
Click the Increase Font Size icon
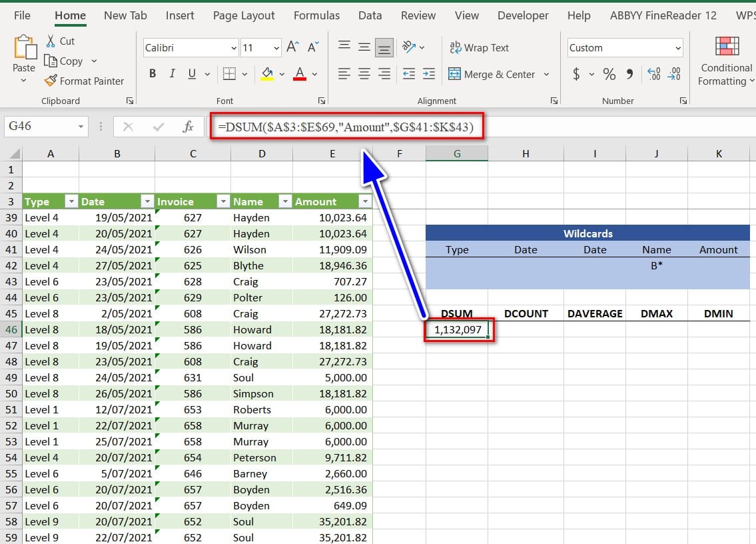coord(292,47)
